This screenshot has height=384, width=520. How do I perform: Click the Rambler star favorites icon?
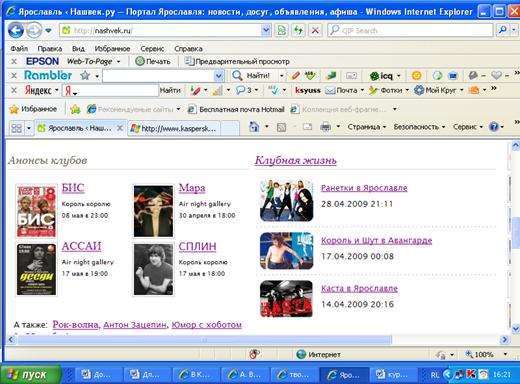click(85, 76)
